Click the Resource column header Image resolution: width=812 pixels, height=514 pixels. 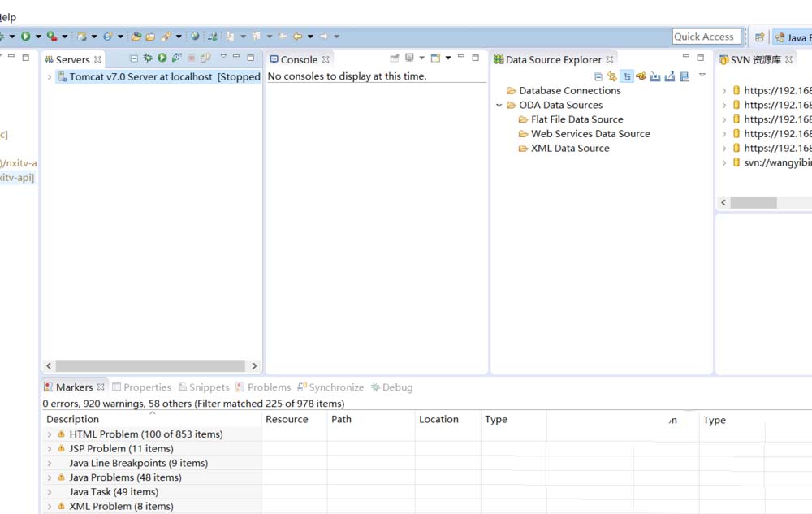click(295, 419)
